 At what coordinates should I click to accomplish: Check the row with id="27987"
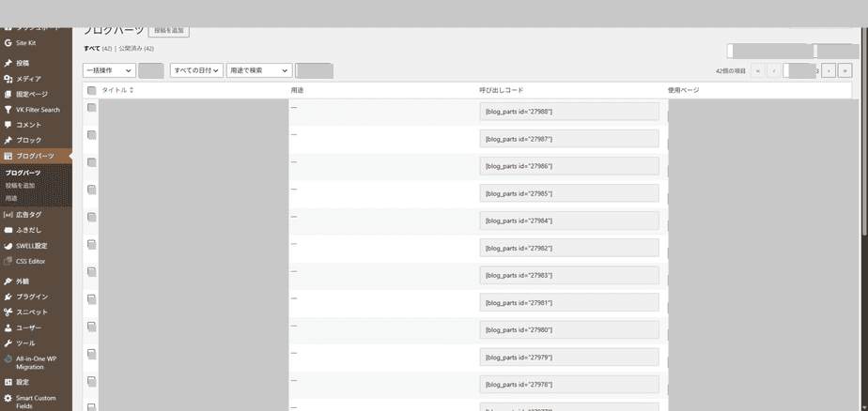[92, 135]
